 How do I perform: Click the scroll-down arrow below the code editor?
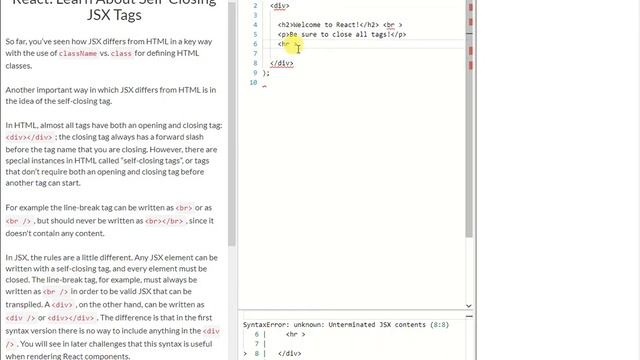pos(469,306)
